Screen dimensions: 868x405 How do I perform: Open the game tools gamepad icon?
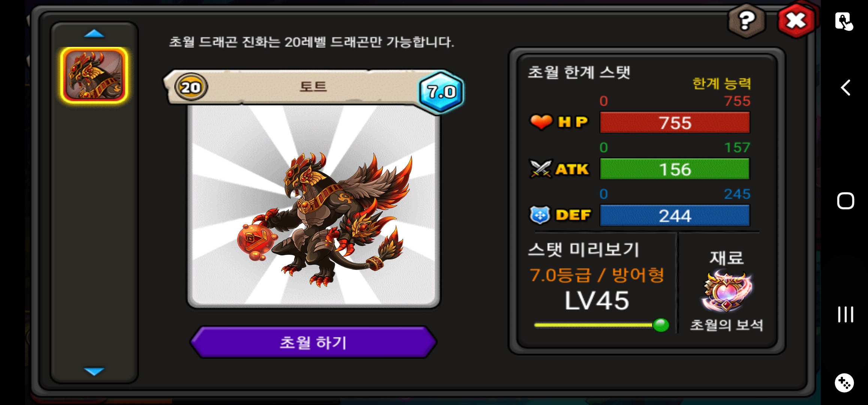point(844,383)
